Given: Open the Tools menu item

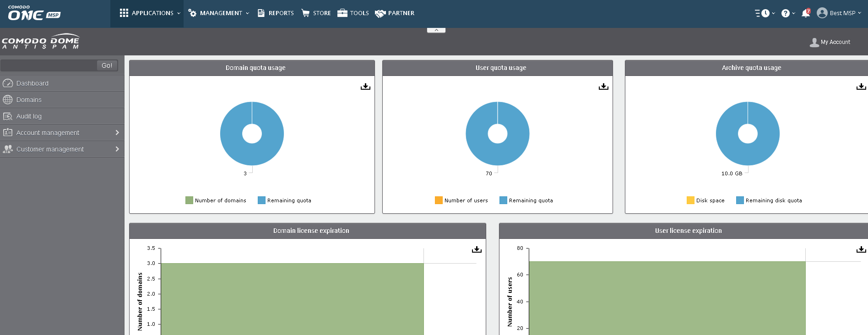Looking at the screenshot, I should click(x=353, y=13).
